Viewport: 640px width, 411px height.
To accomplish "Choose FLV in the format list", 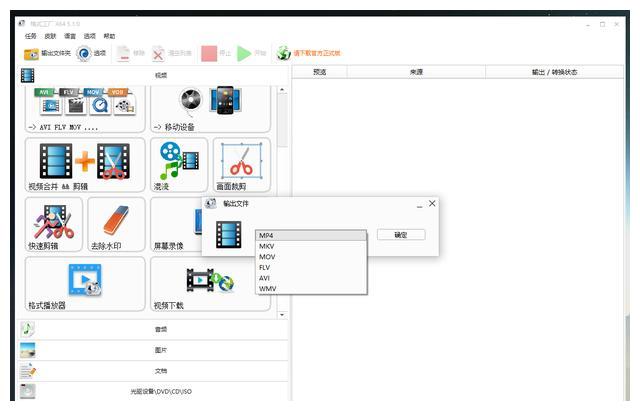I will pyautogui.click(x=311, y=267).
